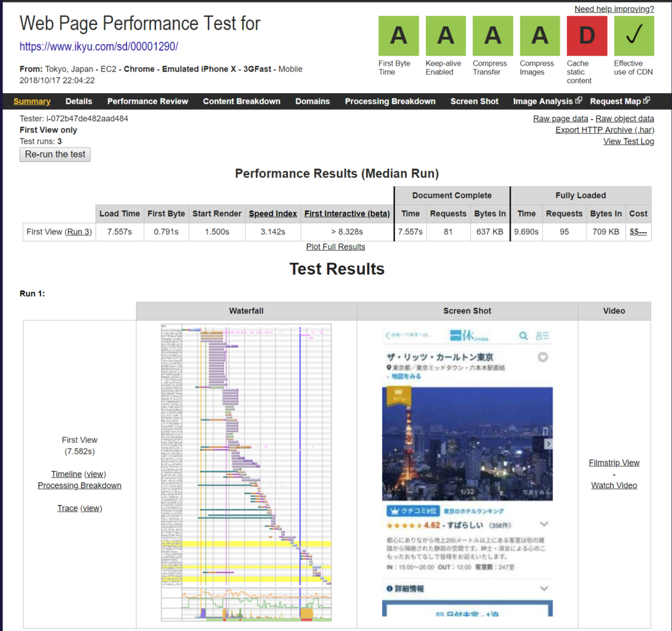This screenshot has width=672, height=631.
Task: Open the View Test Log link
Action: pos(629,142)
